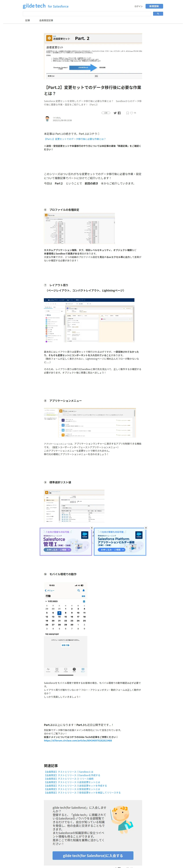
Task: Open テストとリリース ①Sandboxとは link
Action: tap(69, 772)
